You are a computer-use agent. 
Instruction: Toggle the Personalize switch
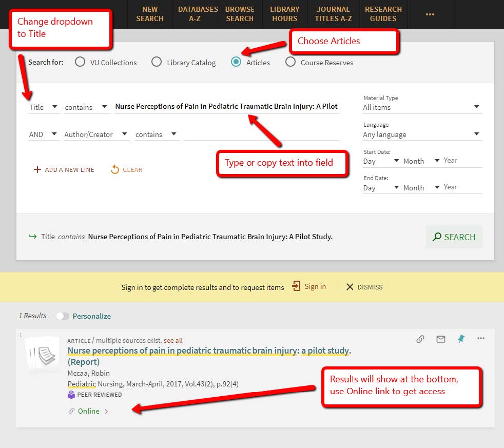(63, 316)
